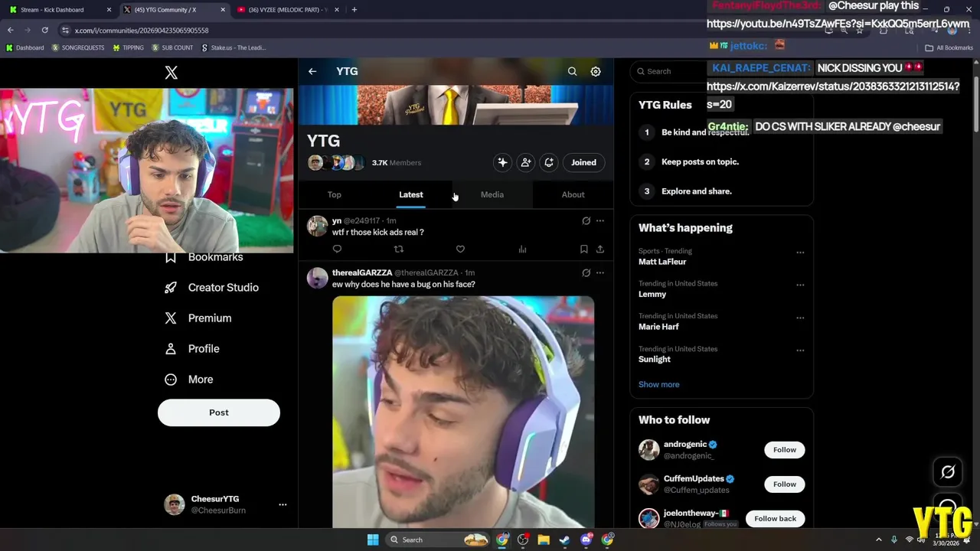Click browser back arrow
Image resolution: width=980 pixels, height=551 pixels.
(10, 30)
